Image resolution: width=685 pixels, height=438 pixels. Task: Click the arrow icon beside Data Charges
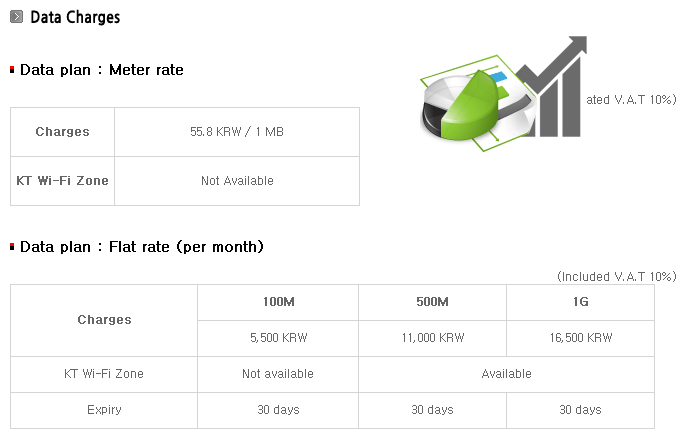[x=17, y=17]
